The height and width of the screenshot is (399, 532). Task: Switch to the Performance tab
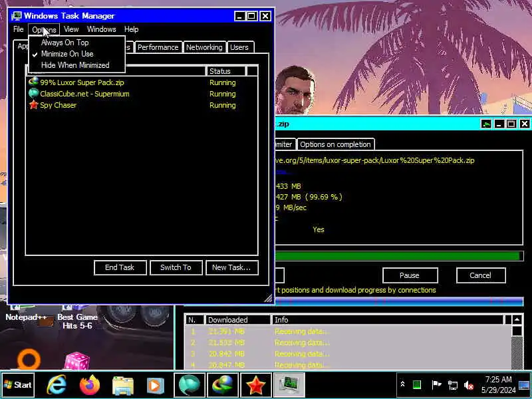click(x=158, y=47)
